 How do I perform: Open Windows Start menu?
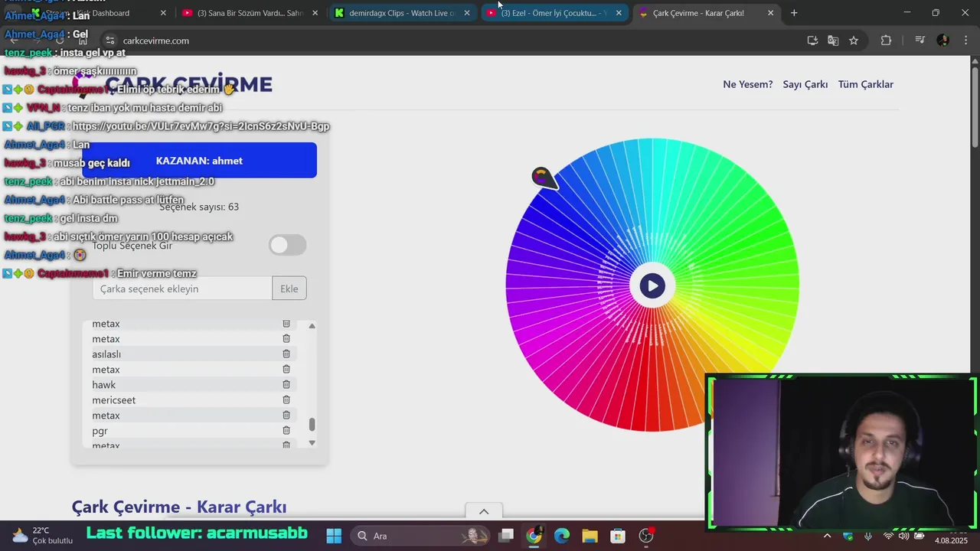[334, 536]
